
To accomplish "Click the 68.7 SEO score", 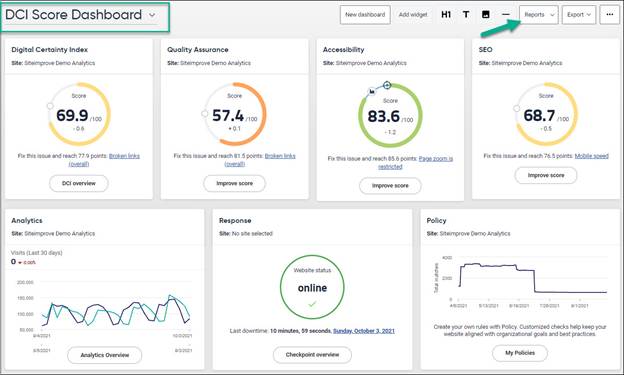I will pos(539,116).
